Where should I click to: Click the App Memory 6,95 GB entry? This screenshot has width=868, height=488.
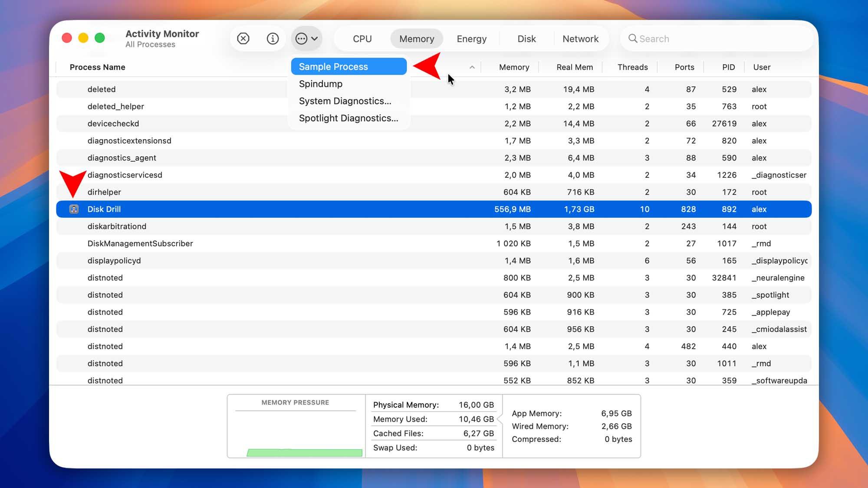click(572, 413)
